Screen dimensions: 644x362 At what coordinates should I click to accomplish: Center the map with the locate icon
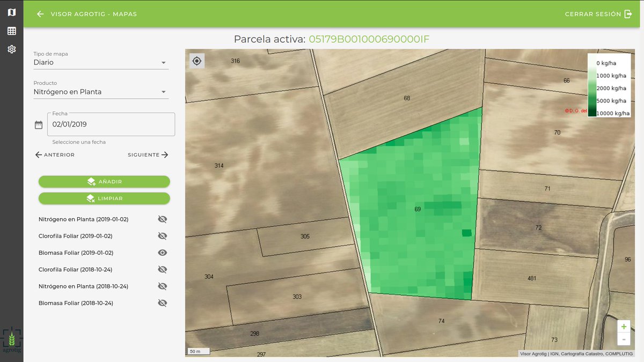(197, 61)
